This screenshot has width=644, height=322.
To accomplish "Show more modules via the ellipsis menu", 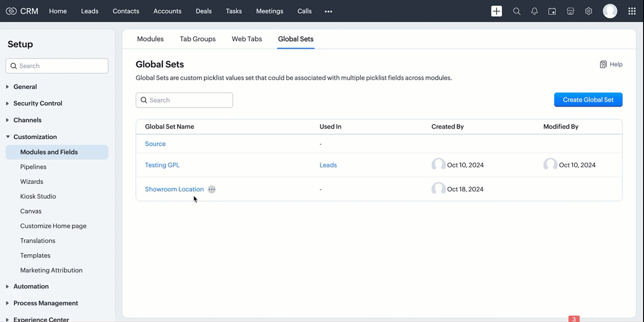I will click(328, 11).
